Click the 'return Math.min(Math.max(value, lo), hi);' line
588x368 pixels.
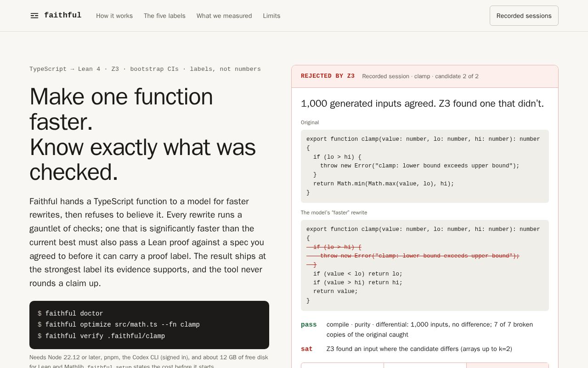(x=384, y=184)
